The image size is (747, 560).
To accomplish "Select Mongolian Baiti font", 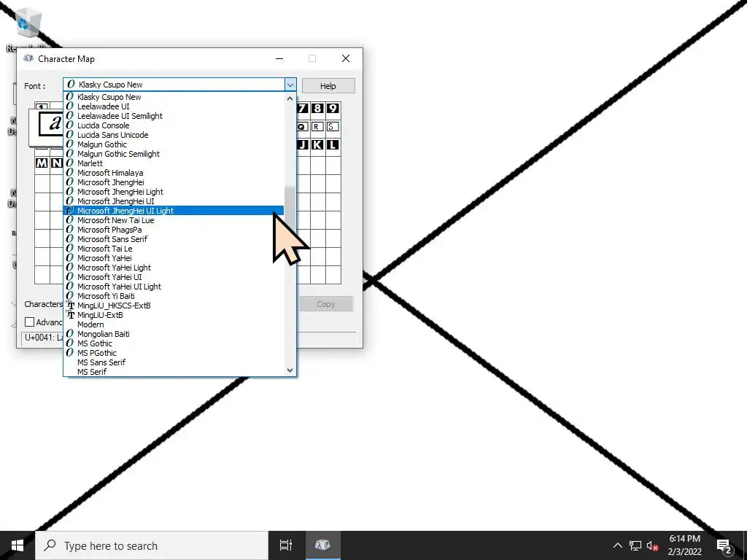I will (x=174, y=334).
